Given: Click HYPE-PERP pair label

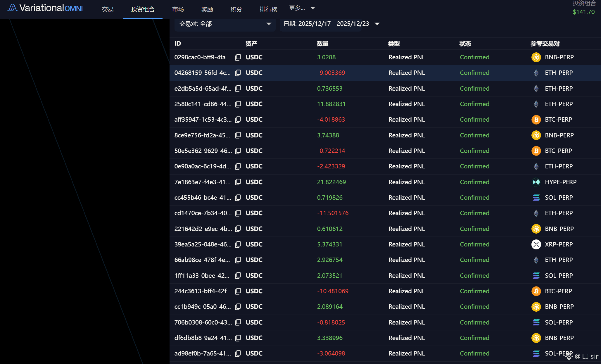Looking at the screenshot, I should point(561,182).
